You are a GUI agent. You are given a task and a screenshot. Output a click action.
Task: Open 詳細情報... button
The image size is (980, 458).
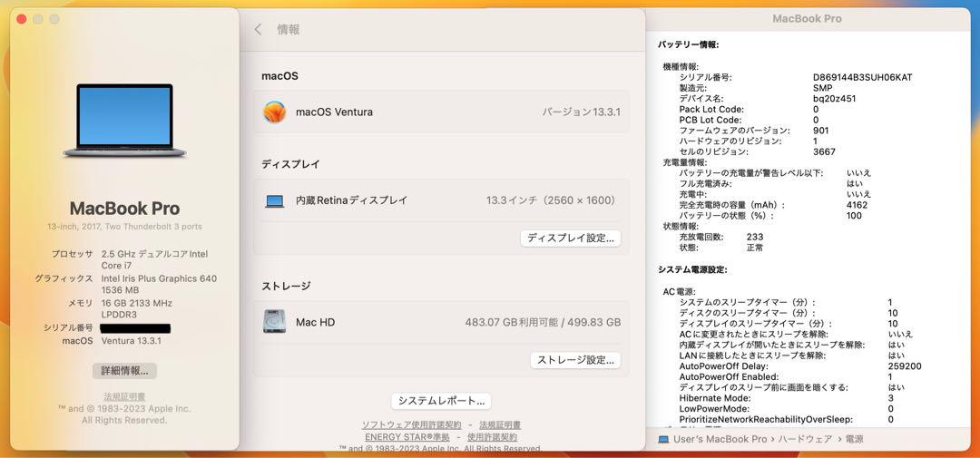(125, 371)
